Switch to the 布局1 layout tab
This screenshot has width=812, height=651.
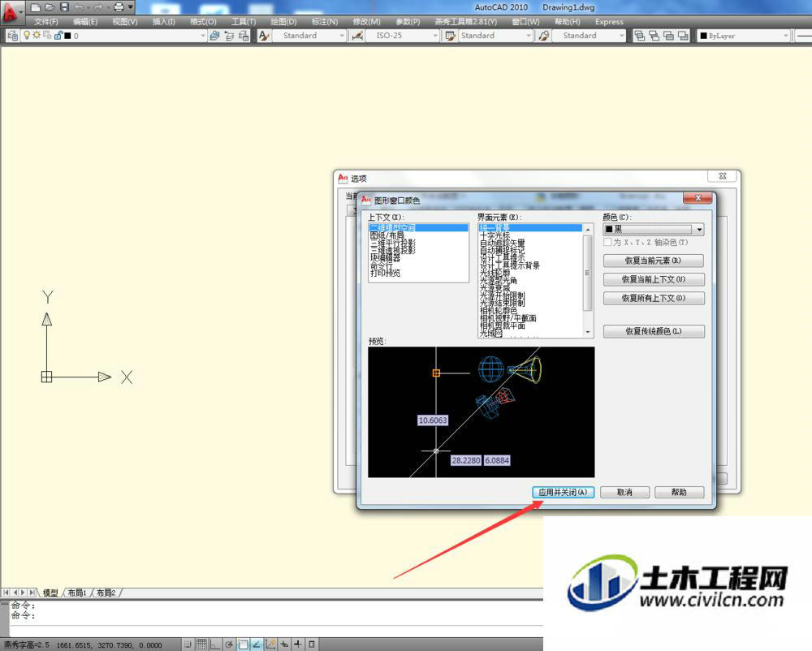(x=76, y=593)
